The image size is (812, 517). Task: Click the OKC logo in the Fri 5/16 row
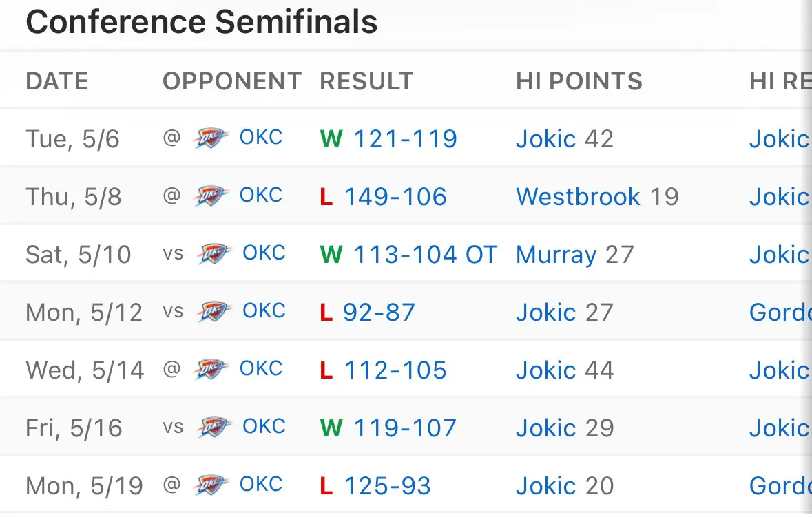point(214,428)
